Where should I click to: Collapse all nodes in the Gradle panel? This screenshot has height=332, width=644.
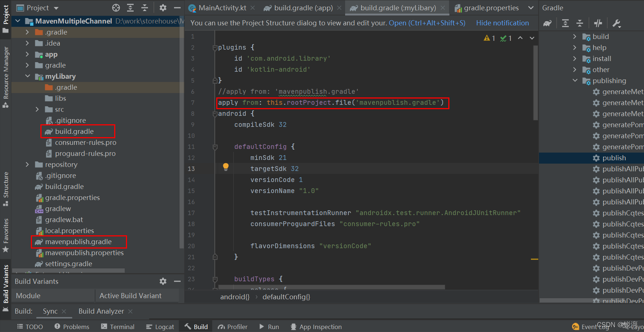[x=580, y=23]
